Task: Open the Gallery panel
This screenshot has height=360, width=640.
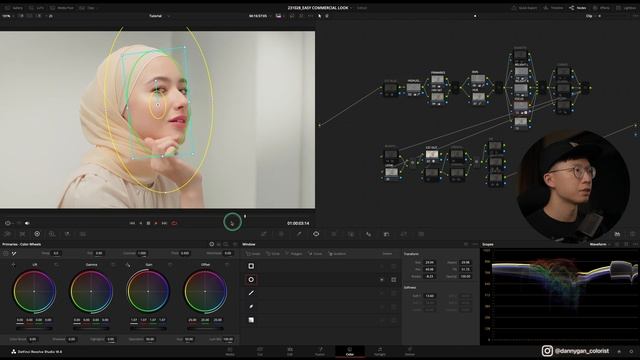Action: coord(14,8)
